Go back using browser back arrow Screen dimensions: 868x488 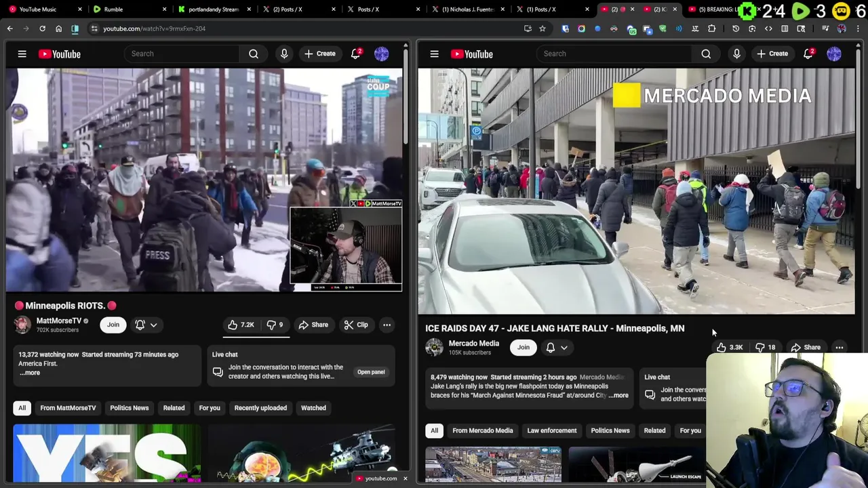tap(9, 28)
